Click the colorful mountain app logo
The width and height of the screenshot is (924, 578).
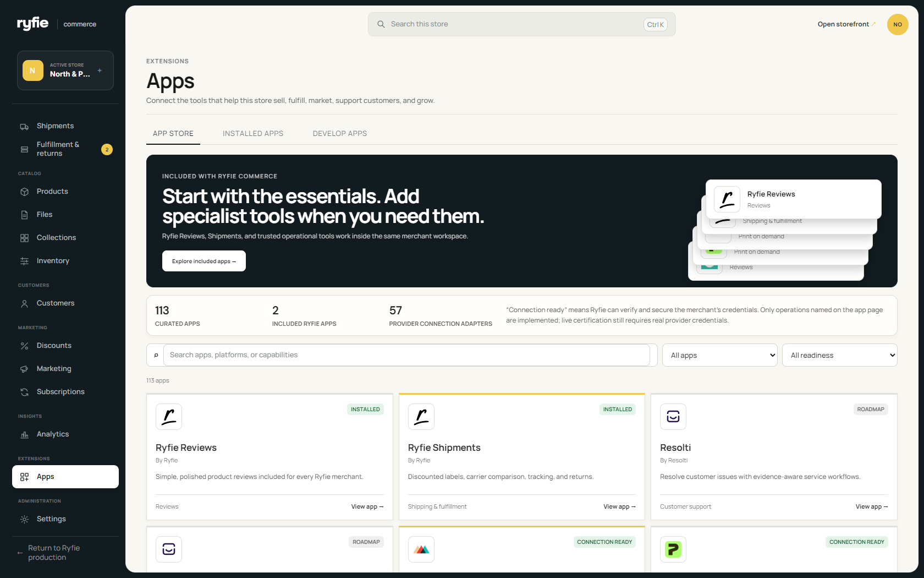pyautogui.click(x=421, y=549)
